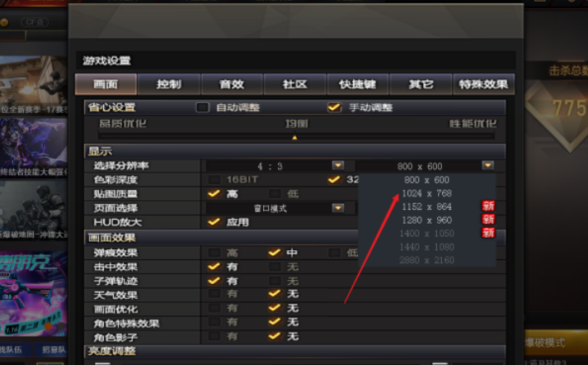Set 弹痕效果 to 高

coord(214,253)
